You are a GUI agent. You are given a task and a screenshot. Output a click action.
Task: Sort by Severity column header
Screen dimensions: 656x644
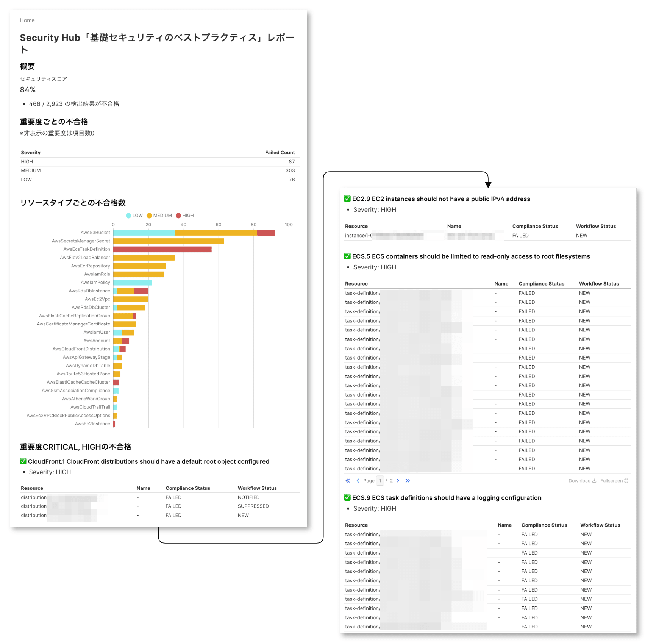point(31,152)
